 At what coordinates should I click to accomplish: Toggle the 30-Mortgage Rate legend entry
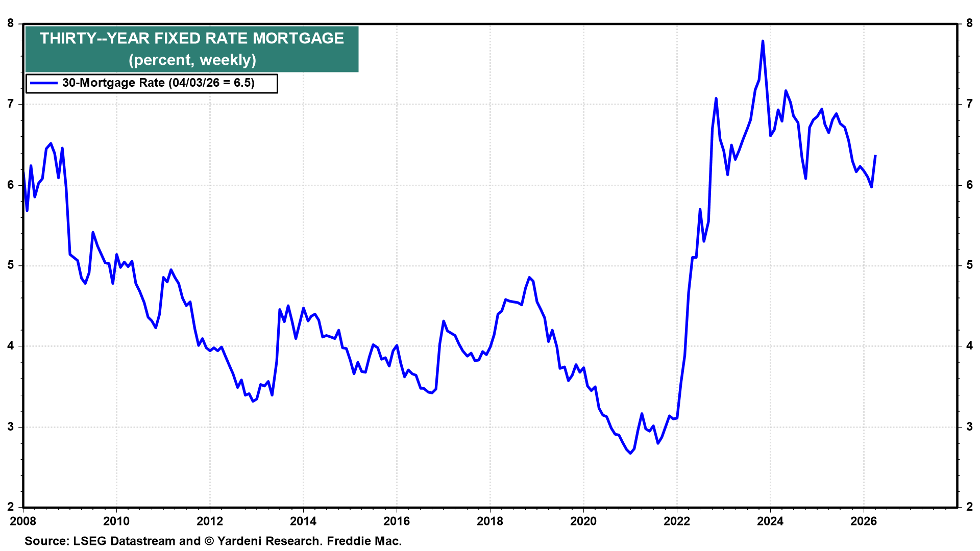[x=158, y=82]
